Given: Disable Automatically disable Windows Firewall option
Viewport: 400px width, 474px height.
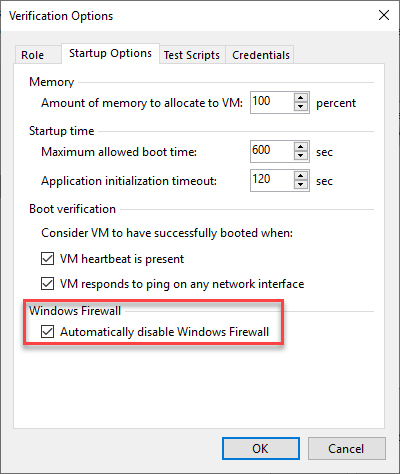Looking at the screenshot, I should coord(47,332).
